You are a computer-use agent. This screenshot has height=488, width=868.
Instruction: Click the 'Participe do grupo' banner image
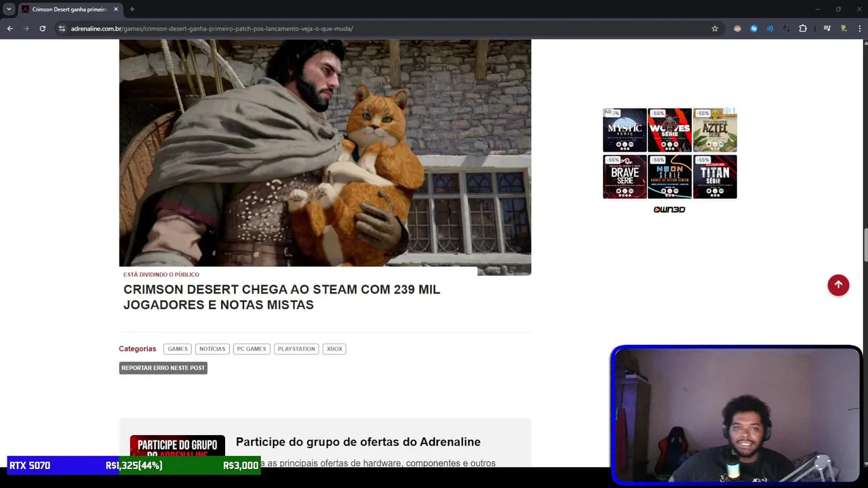pyautogui.click(x=178, y=447)
